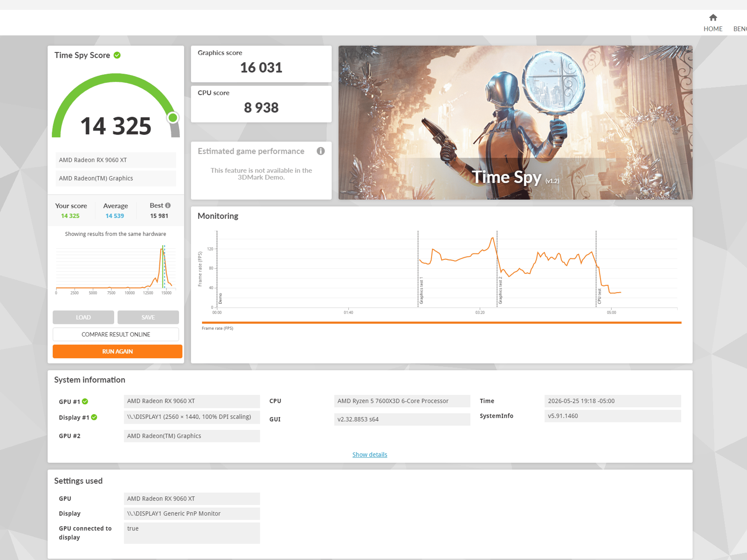Click the Home house icon
The width and height of the screenshot is (747, 560).
click(713, 17)
